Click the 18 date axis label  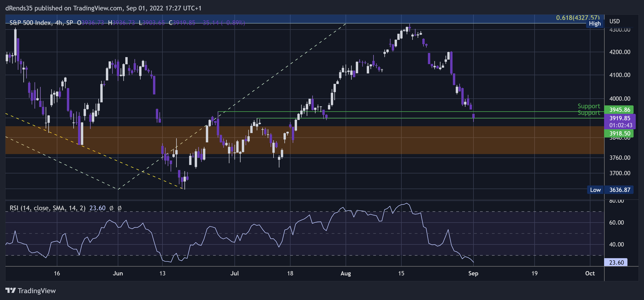pyautogui.click(x=290, y=273)
